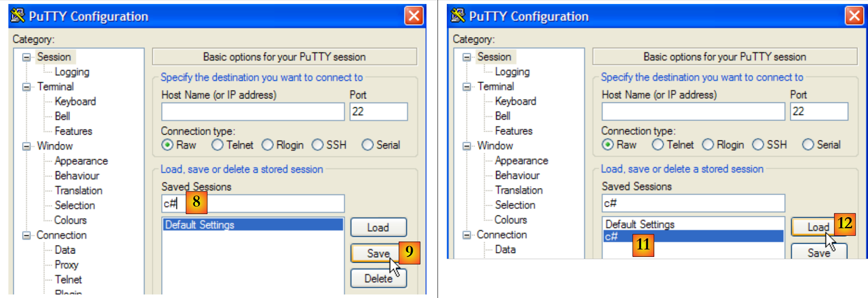Close the right PuTTY Configuration window
Viewport: 868px width, 298px height.
pos(854,16)
